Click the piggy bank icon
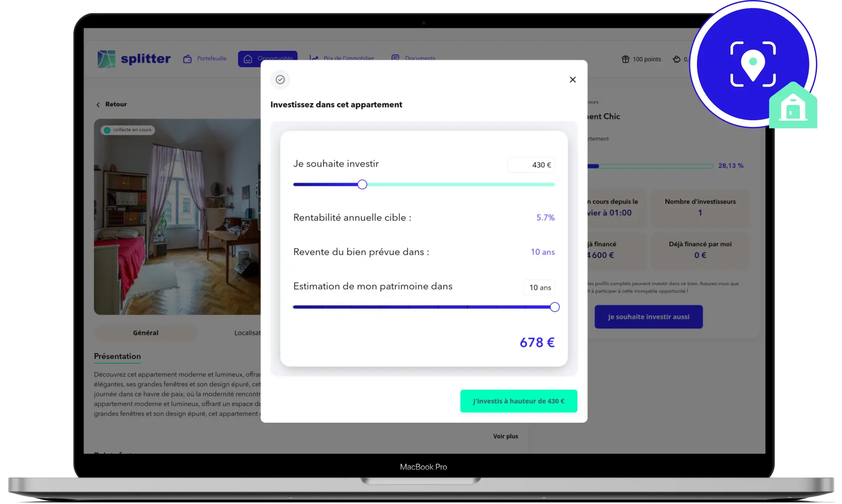The height and width of the screenshot is (504, 842). [x=676, y=59]
